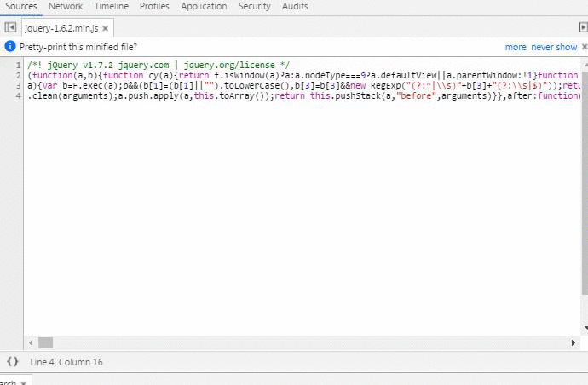Open the Audits tab

[295, 6]
